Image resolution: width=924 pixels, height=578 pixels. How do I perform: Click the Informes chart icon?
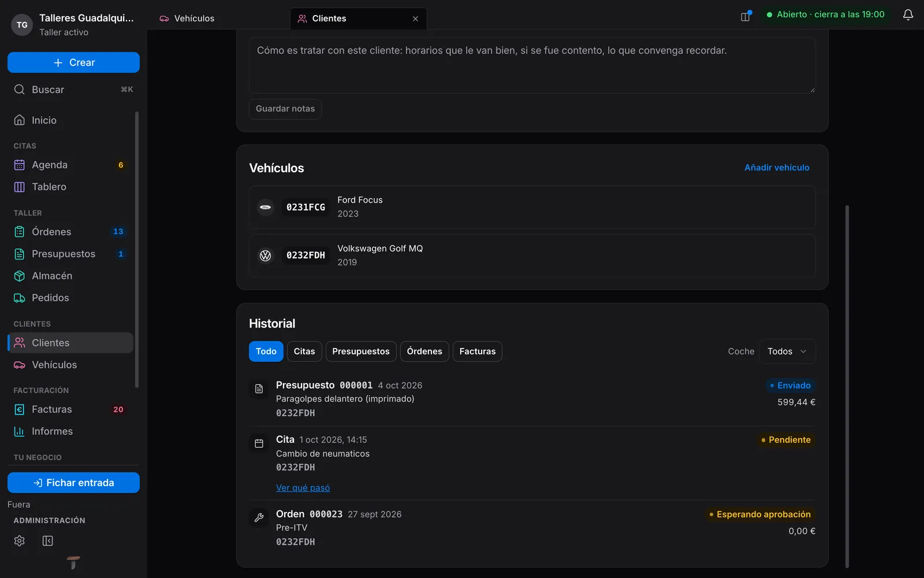pyautogui.click(x=19, y=431)
